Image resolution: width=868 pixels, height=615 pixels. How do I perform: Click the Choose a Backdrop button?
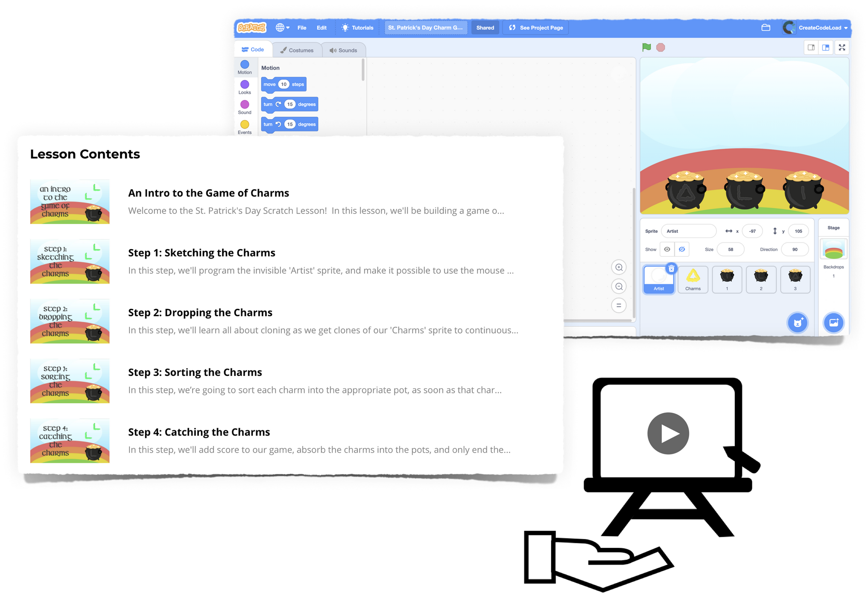(833, 323)
